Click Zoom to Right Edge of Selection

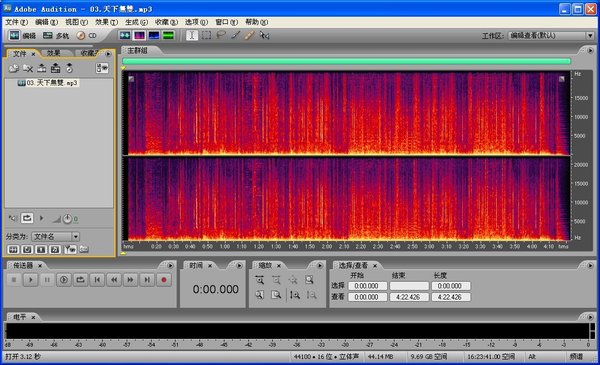tap(276, 295)
